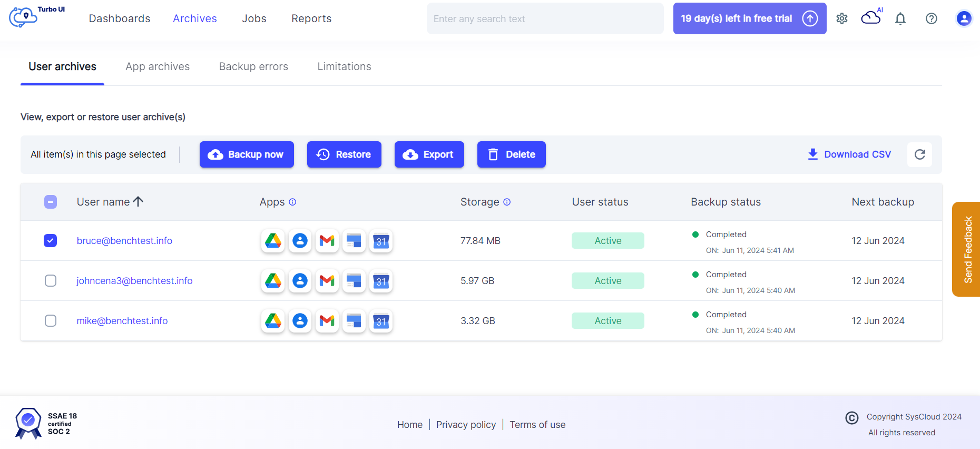Open the user profile avatar

pyautogui.click(x=963, y=18)
